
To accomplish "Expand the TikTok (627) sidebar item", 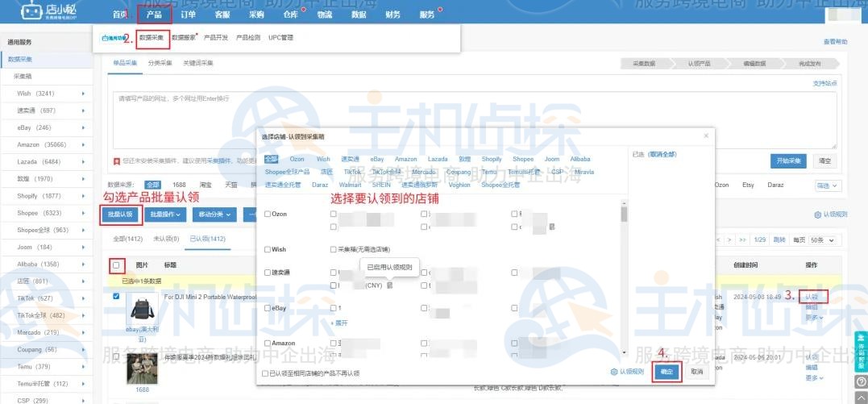I will 83,298.
